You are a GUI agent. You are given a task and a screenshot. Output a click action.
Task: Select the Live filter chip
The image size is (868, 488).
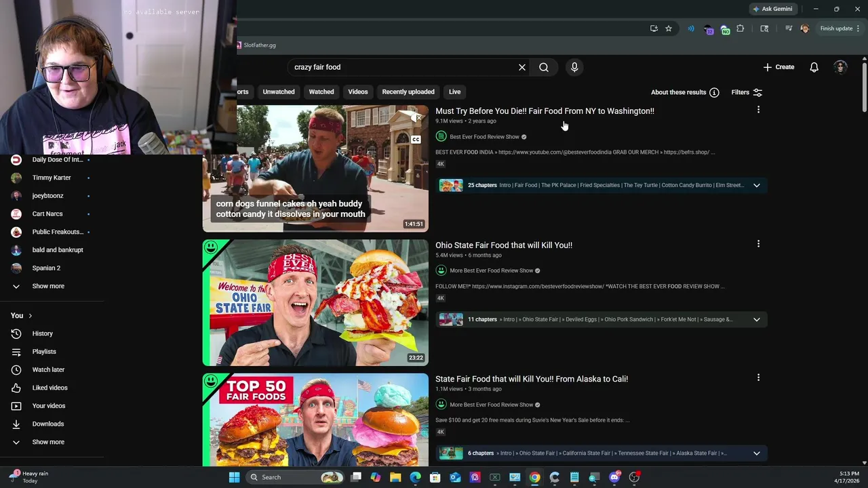454,91
